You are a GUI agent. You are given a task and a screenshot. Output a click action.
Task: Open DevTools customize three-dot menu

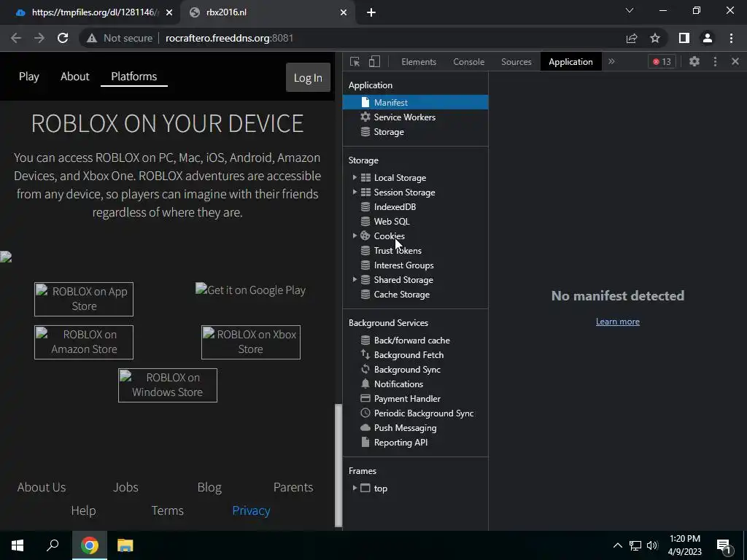tap(715, 61)
